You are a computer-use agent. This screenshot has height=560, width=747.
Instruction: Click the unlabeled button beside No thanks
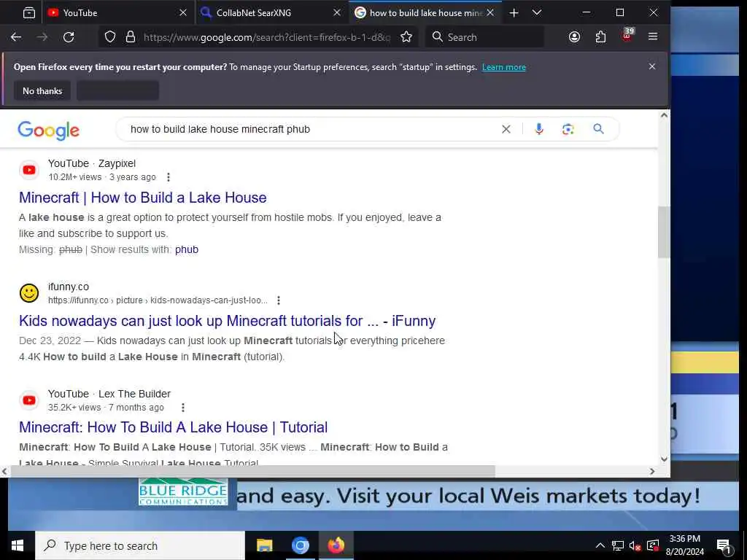[117, 91]
